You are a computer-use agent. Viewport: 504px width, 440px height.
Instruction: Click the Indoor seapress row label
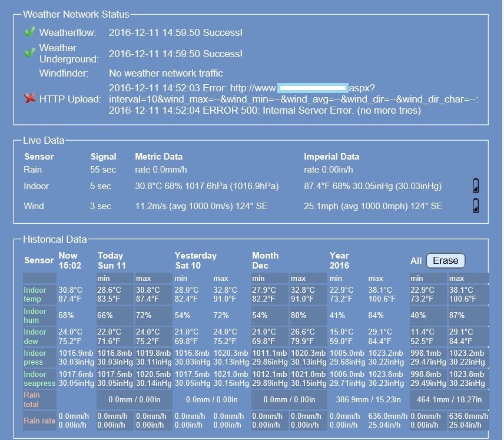(39, 379)
